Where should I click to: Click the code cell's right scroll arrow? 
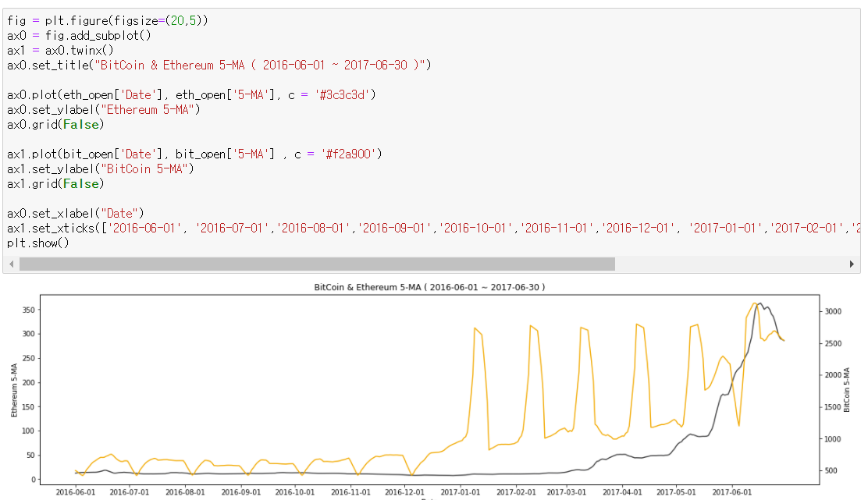[x=852, y=264]
